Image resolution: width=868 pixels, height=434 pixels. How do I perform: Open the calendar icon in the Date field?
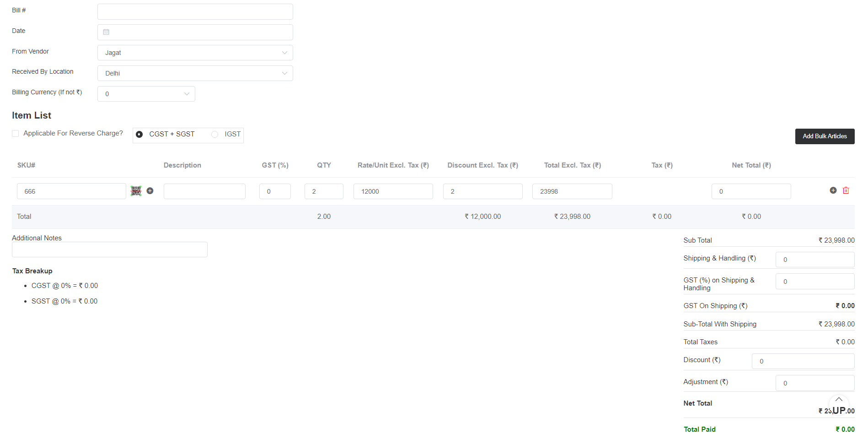[106, 32]
